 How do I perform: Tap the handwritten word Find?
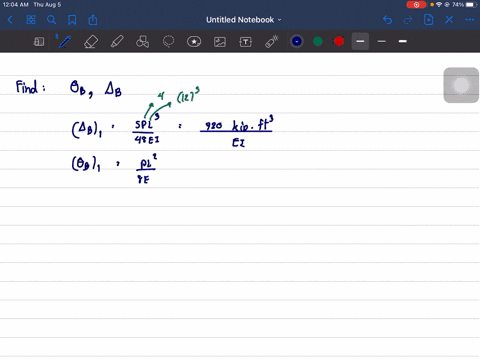point(27,87)
